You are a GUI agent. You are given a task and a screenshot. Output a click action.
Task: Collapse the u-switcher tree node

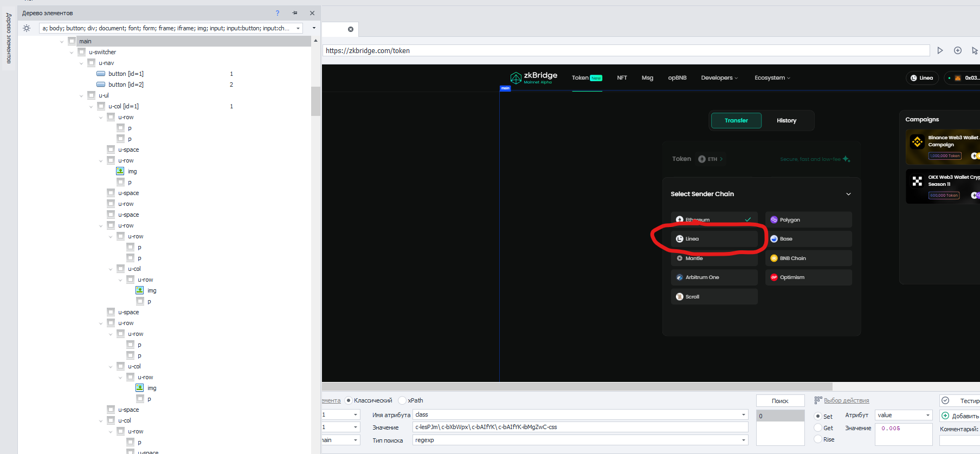(72, 53)
